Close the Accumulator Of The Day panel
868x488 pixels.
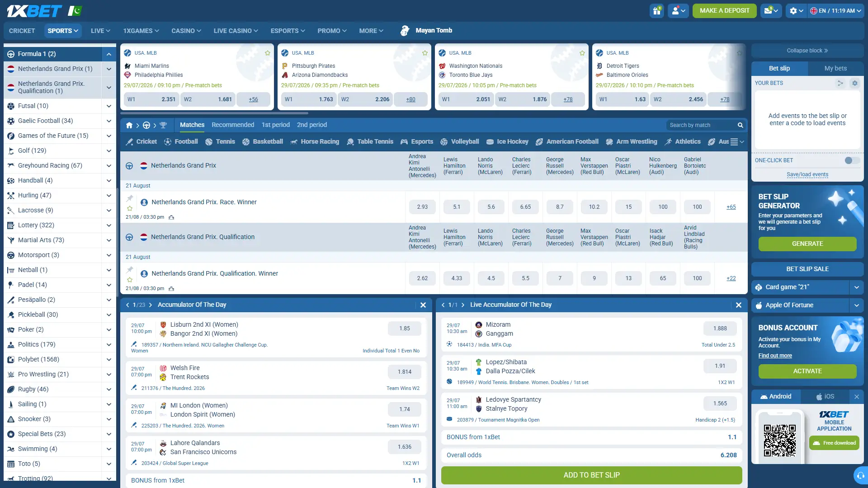point(423,305)
